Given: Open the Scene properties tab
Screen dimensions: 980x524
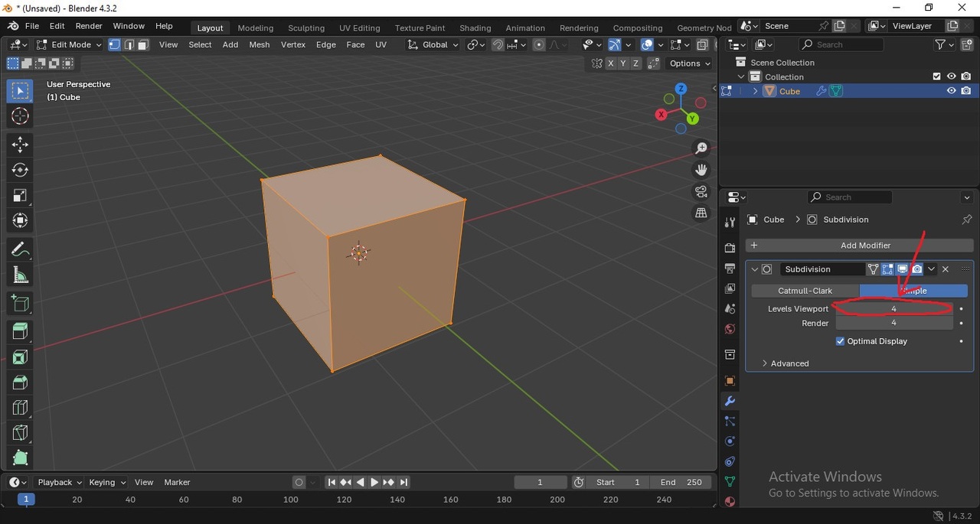Looking at the screenshot, I should [x=730, y=308].
